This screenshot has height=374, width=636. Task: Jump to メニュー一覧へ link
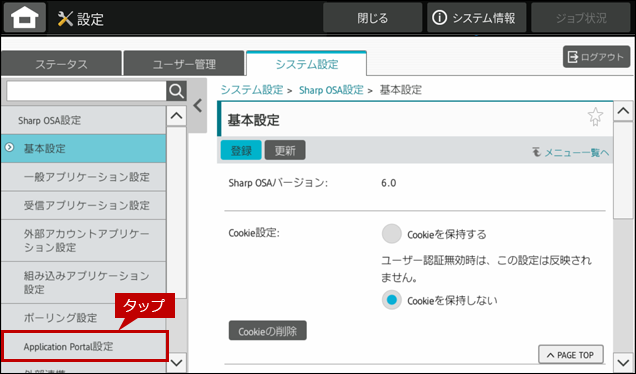pos(571,152)
